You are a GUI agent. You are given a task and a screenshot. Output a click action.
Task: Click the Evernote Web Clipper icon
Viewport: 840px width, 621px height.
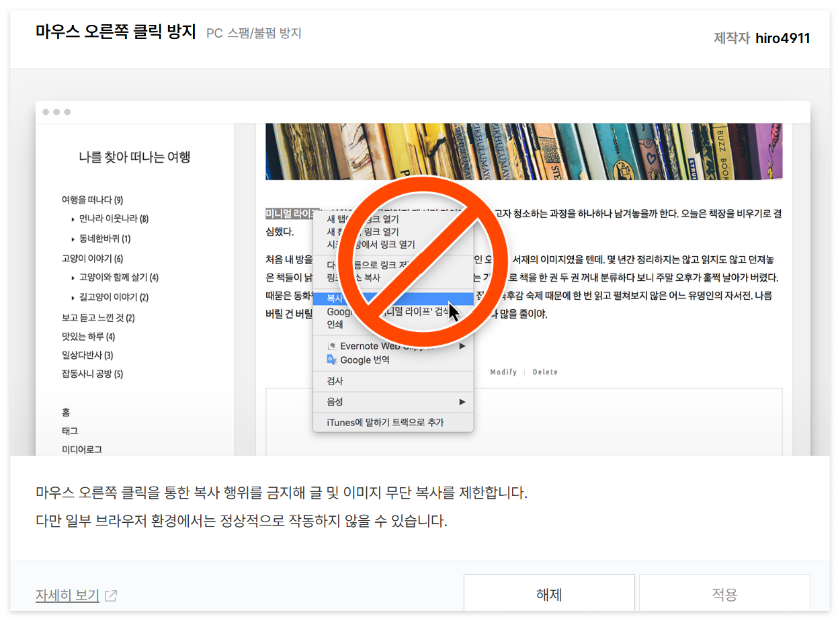[331, 345]
